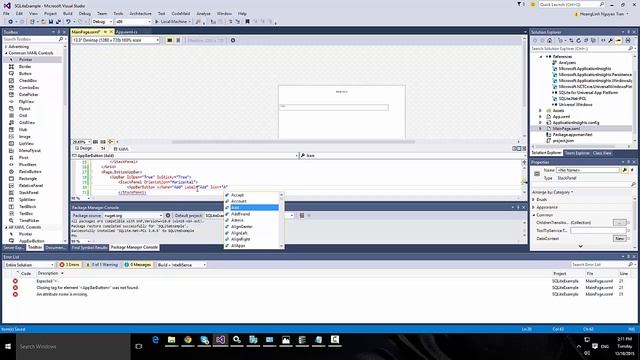The image size is (640, 360).
Task: Choose AlignCenter from IntelliSense list
Action: 242,227
